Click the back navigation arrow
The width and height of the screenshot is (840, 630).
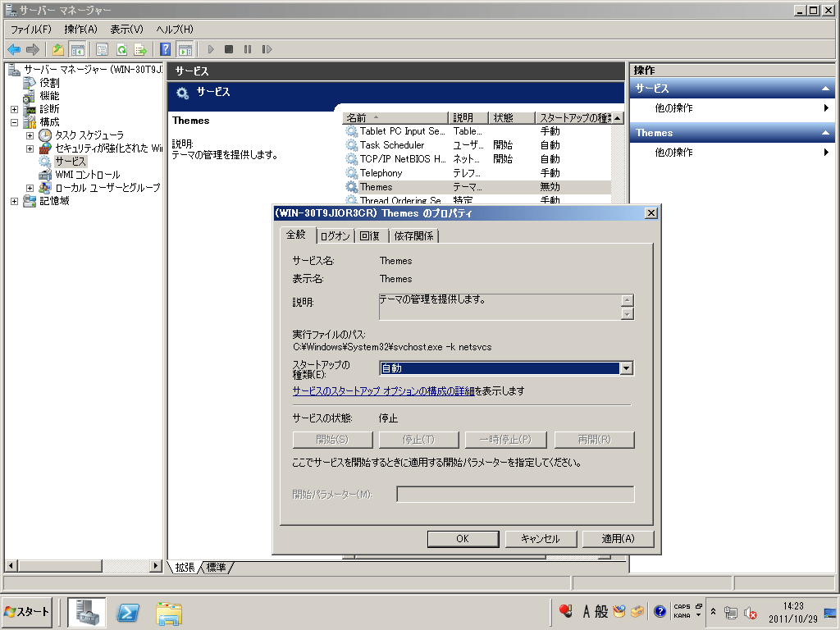pyautogui.click(x=14, y=49)
